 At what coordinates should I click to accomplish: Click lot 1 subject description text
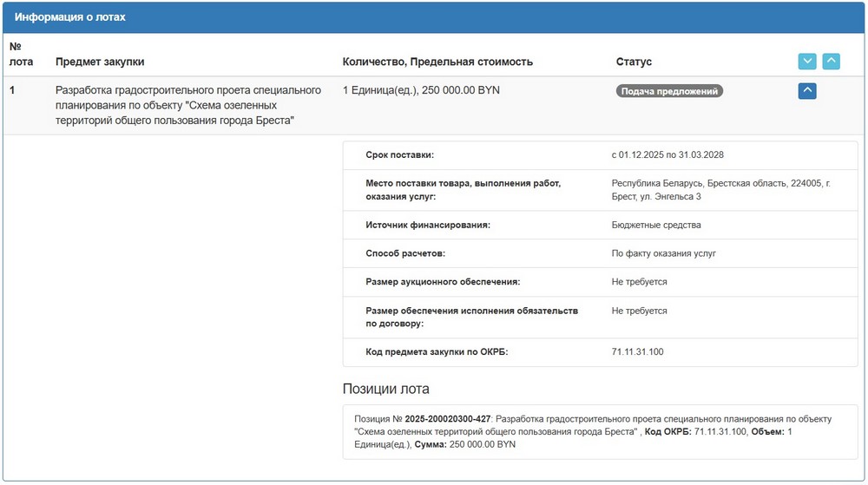(x=187, y=105)
